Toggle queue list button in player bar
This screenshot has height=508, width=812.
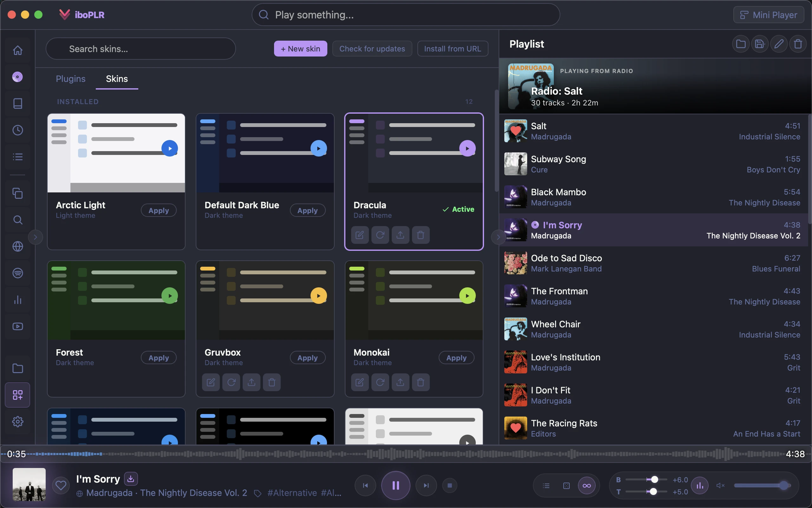click(546, 485)
